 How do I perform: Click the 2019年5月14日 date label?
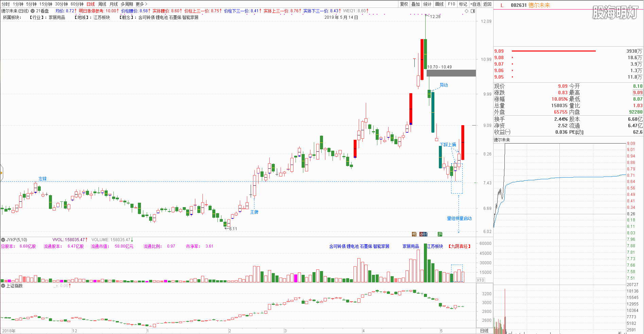[x=341, y=17]
